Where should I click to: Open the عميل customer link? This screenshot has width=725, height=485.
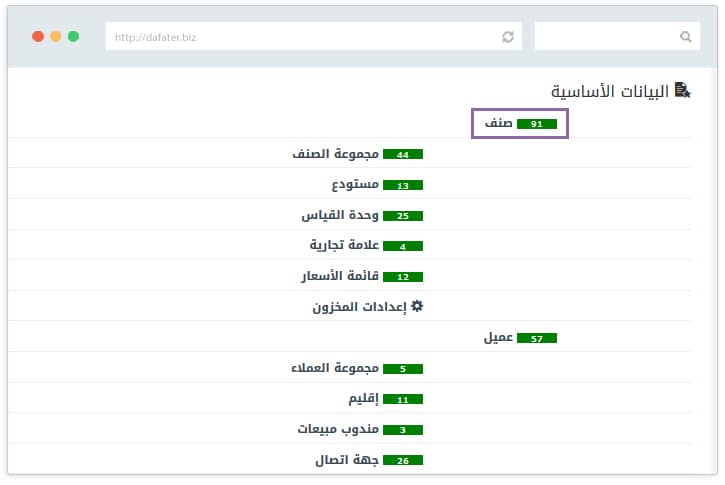pos(498,338)
